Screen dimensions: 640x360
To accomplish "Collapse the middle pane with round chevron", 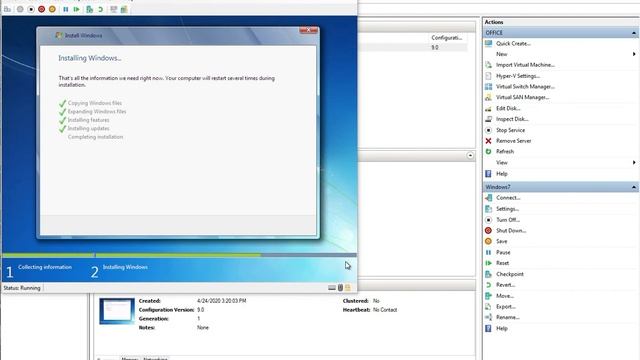I will [470, 156].
